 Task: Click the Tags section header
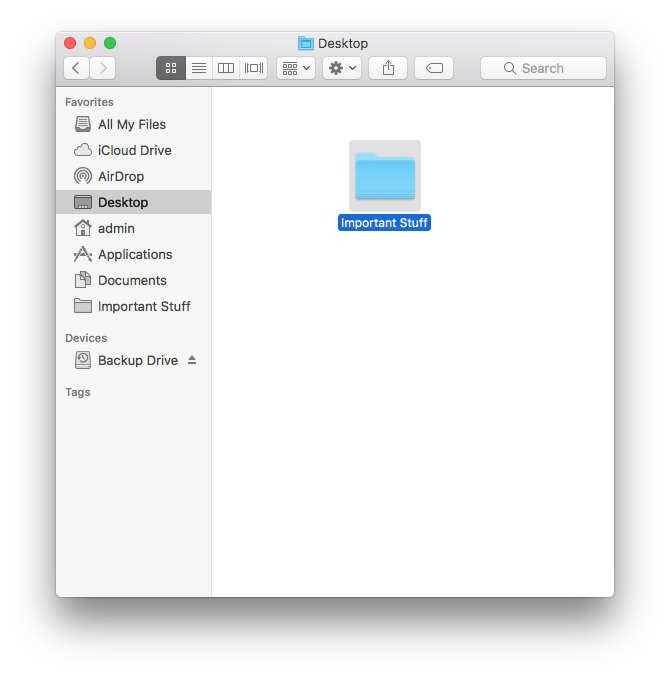click(78, 392)
